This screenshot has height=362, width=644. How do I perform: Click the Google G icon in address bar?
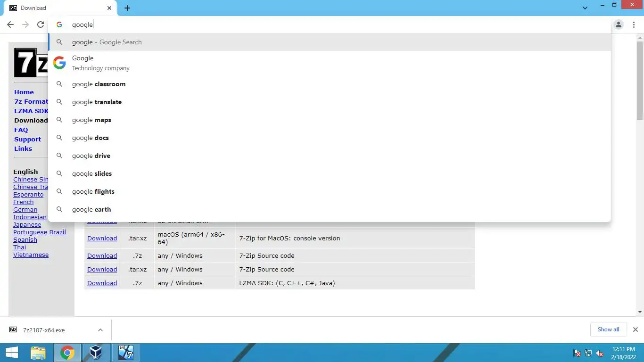coord(59,25)
